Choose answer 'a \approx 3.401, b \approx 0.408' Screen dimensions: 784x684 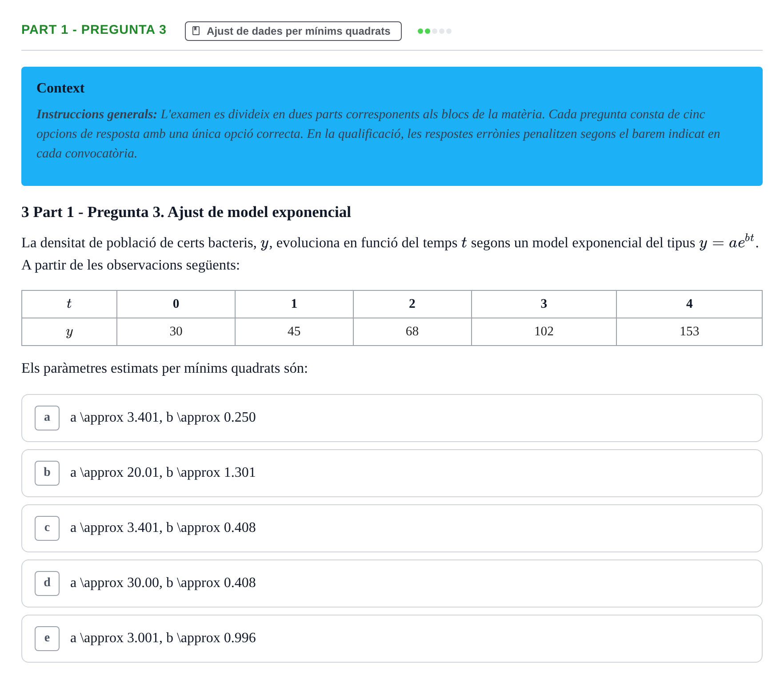pyautogui.click(x=392, y=528)
